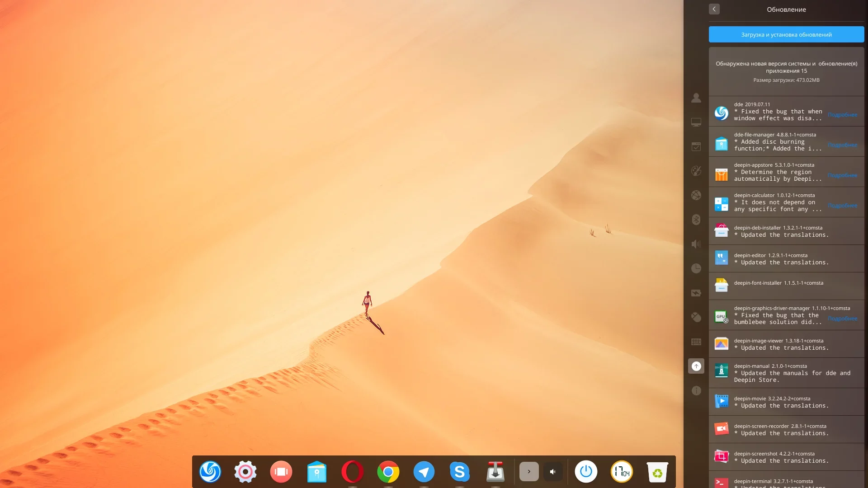Open Network settings in the sidebar
Image resolution: width=868 pixels, height=488 pixels.
coord(696,195)
